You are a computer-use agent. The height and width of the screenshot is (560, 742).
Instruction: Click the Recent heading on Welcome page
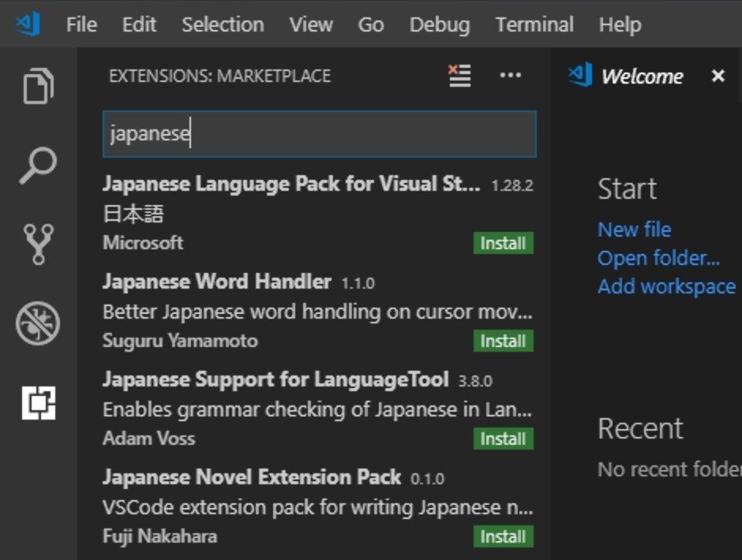640,428
